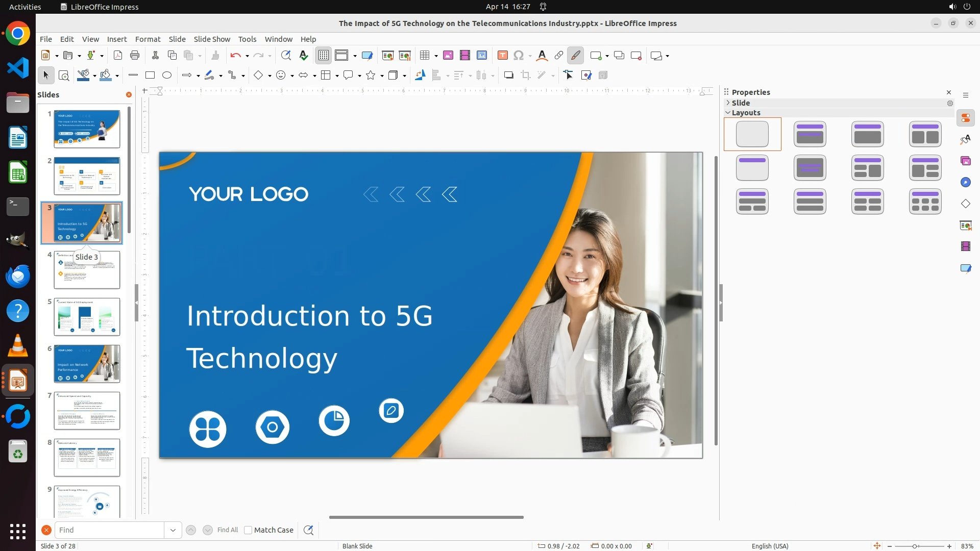Click the Print toolbar icon
Screen dimensions: 980x551
135,56
